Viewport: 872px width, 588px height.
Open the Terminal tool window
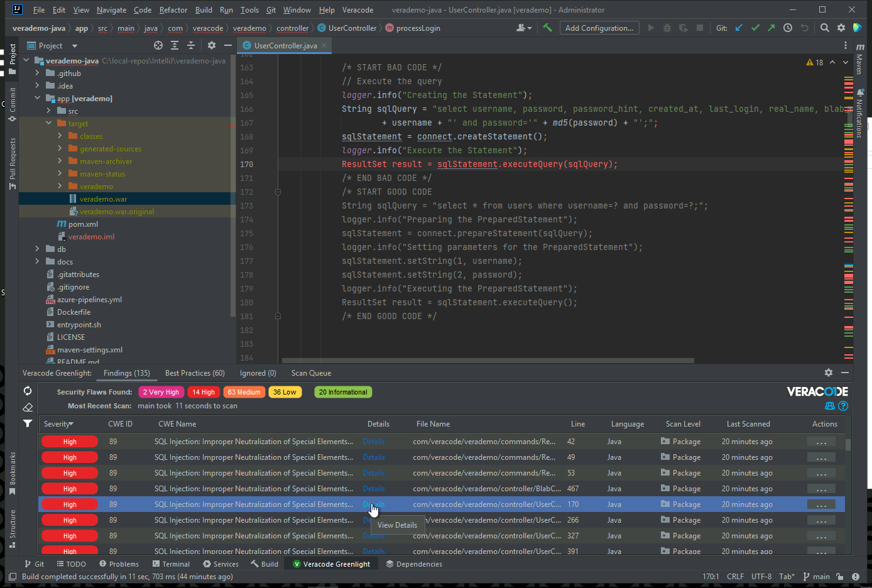171,564
